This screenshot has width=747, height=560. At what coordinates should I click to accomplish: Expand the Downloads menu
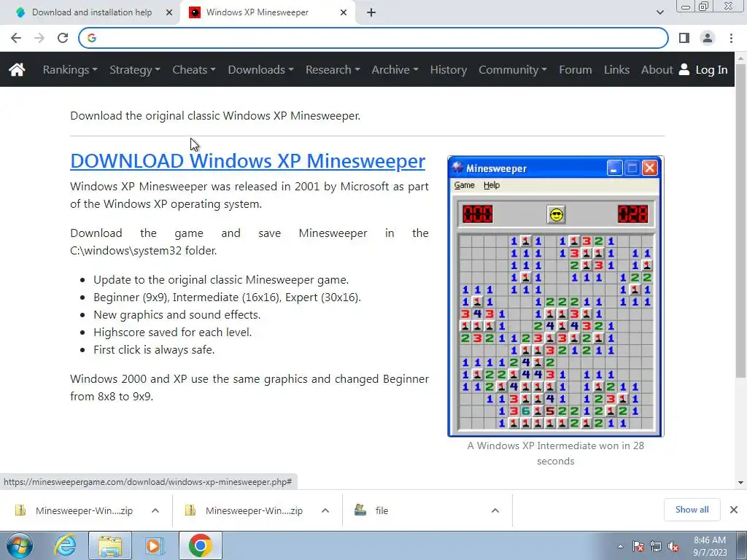click(260, 70)
